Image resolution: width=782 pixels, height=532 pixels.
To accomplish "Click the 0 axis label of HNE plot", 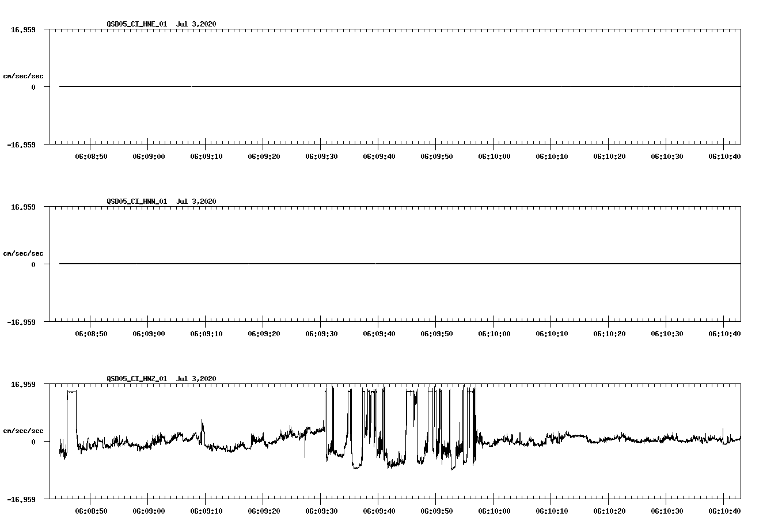I will tap(33, 88).
